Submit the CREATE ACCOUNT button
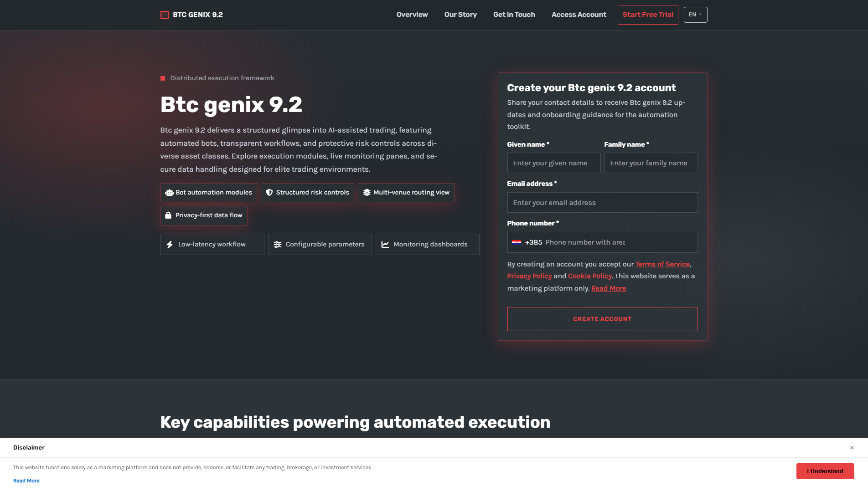This screenshot has width=868, height=491. [602, 319]
